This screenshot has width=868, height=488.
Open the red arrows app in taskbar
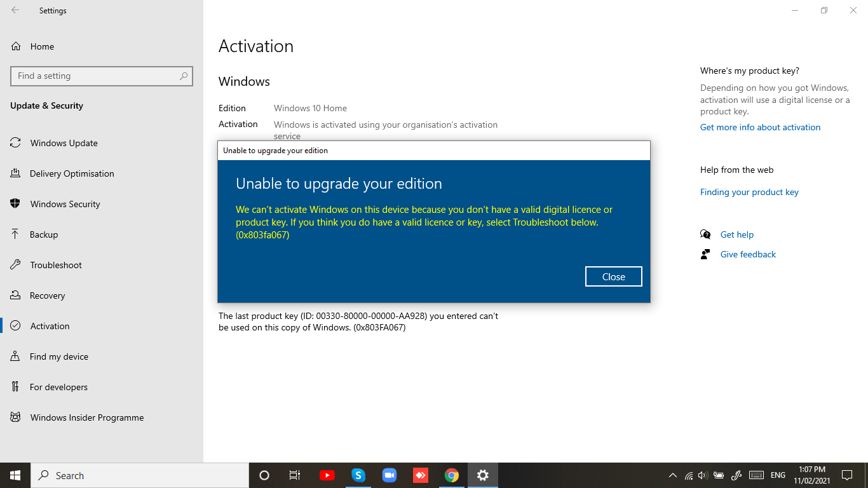pyautogui.click(x=421, y=475)
